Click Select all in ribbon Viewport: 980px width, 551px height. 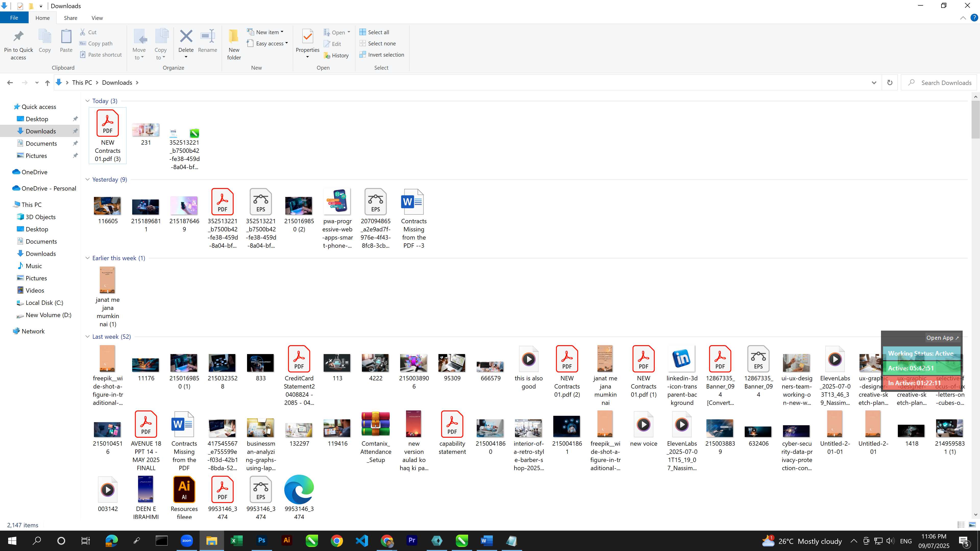pos(374,32)
